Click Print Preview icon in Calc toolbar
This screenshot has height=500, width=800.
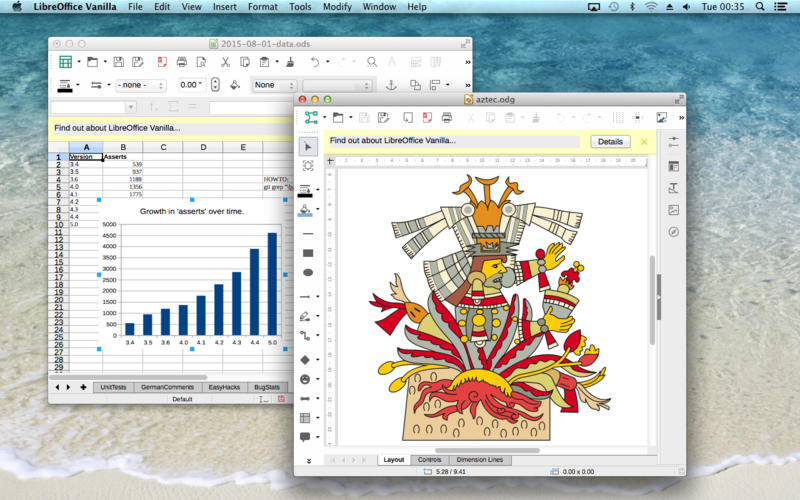(x=202, y=62)
